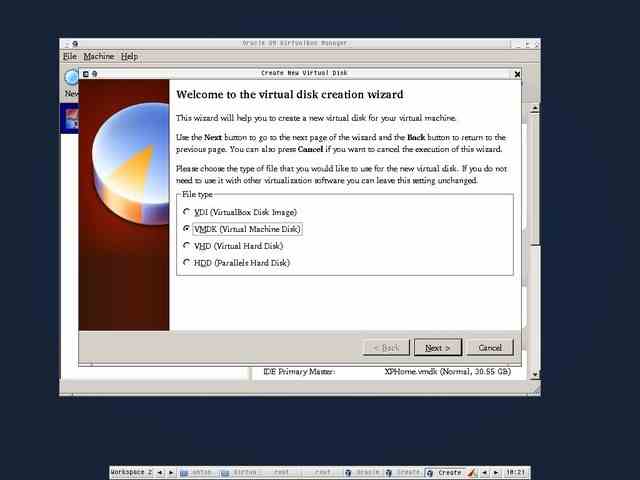
Task: Click the window menu icon of the wizard dialog
Action: (86, 74)
